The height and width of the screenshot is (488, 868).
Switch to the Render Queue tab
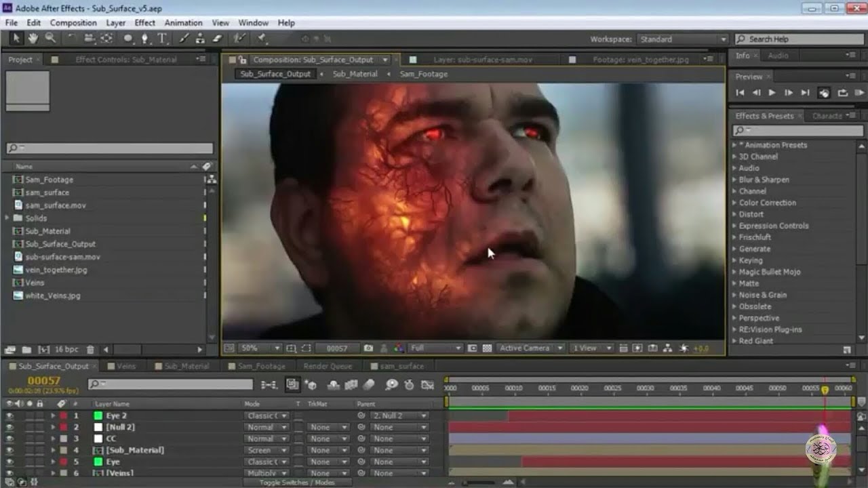tap(327, 366)
